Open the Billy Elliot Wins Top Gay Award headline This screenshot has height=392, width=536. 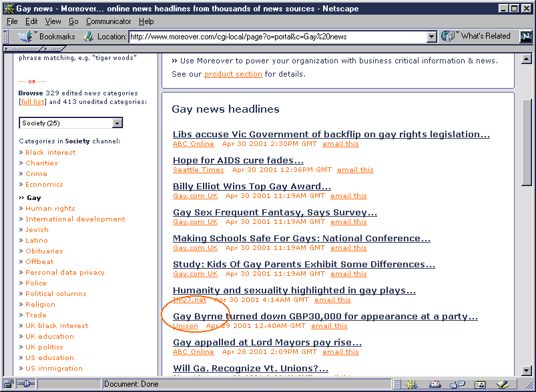click(252, 186)
